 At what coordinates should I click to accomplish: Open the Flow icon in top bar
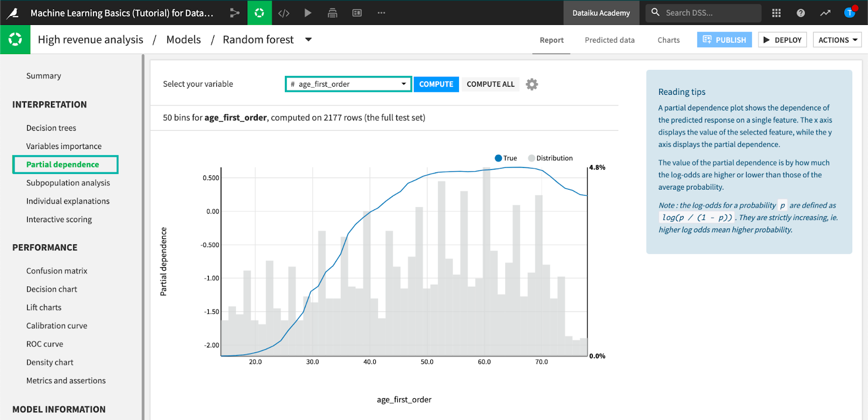[234, 12]
